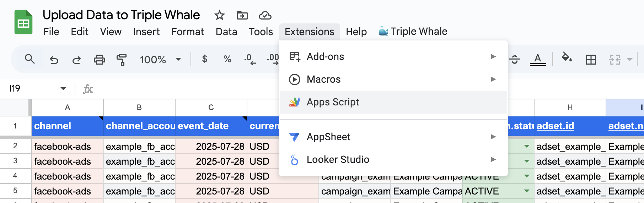Click the Print icon

(99, 60)
